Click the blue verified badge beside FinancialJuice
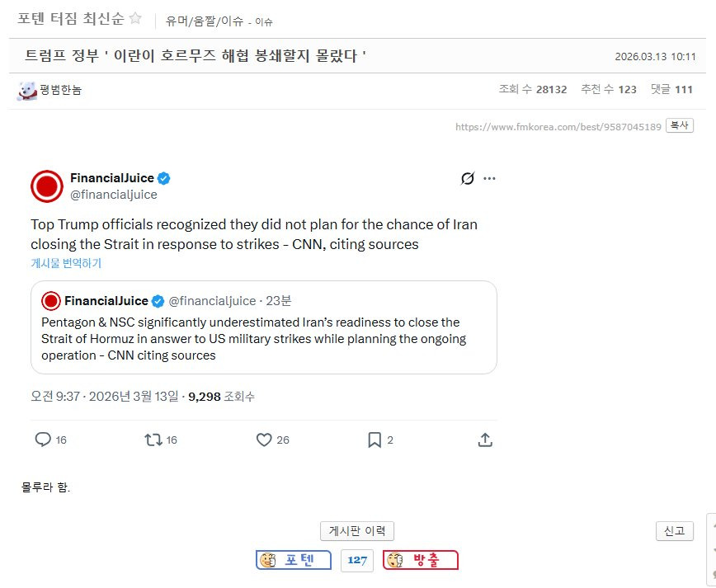716x588 pixels. pos(164,178)
